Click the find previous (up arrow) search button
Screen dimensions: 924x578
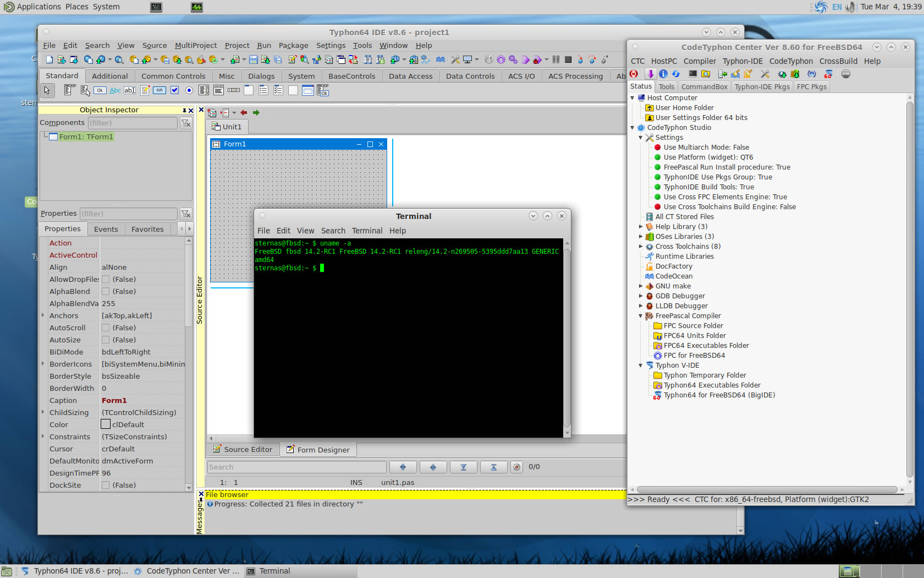pos(433,467)
